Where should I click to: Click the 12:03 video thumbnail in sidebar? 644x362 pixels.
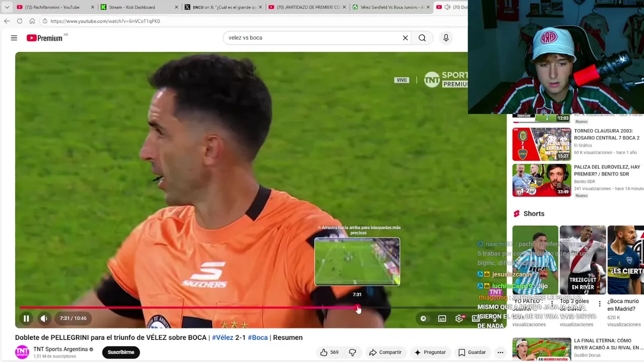[541, 118]
